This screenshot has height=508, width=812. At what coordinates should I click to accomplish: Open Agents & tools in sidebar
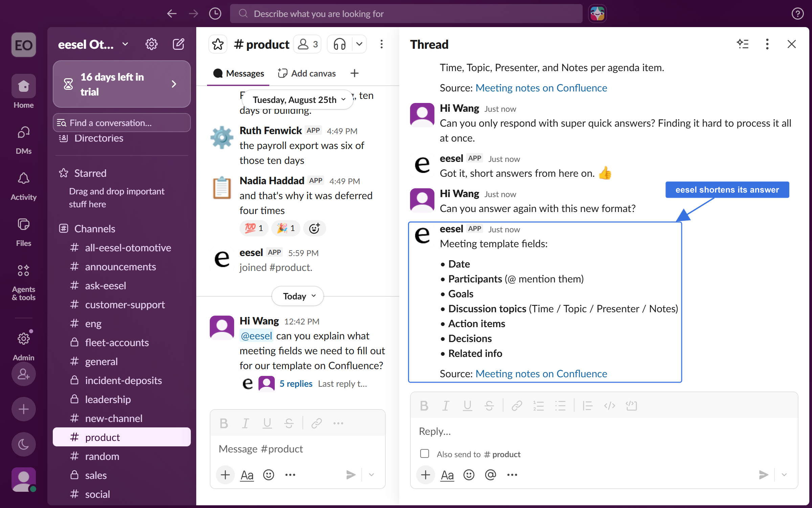(23, 282)
